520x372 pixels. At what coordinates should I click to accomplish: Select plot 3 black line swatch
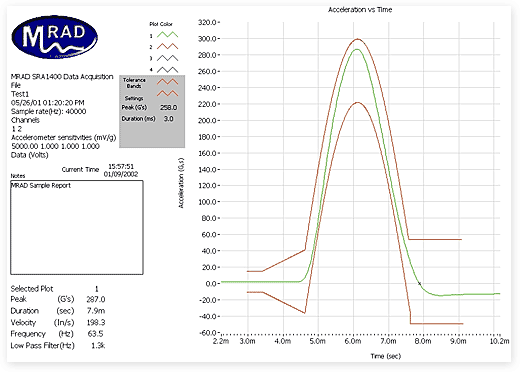[167, 58]
